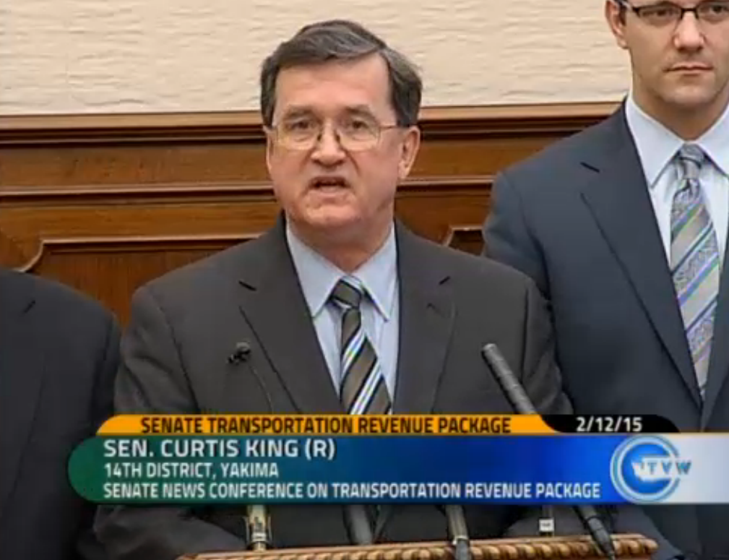The height and width of the screenshot is (560, 729).
Task: Click the small black lapel microphone
Action: (240, 353)
